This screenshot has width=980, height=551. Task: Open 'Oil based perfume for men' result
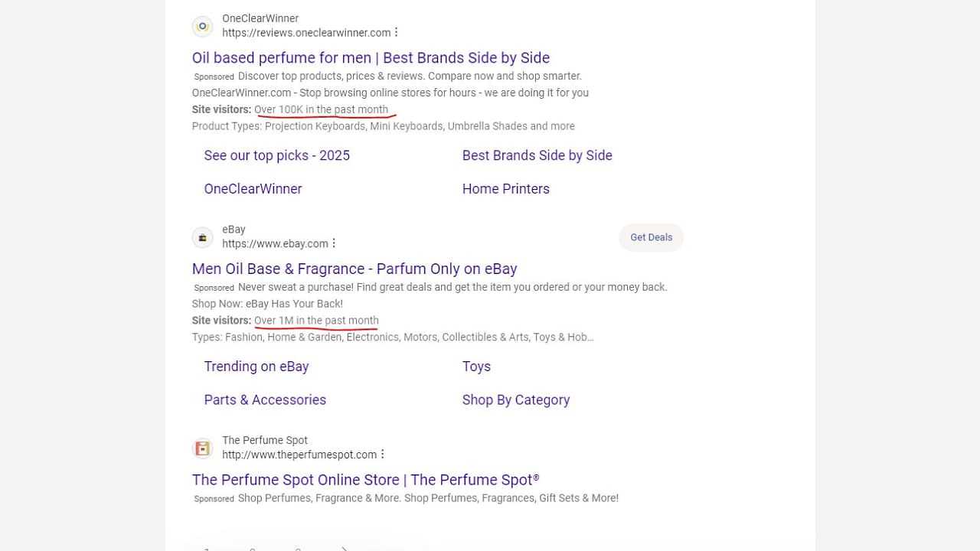[x=371, y=57]
